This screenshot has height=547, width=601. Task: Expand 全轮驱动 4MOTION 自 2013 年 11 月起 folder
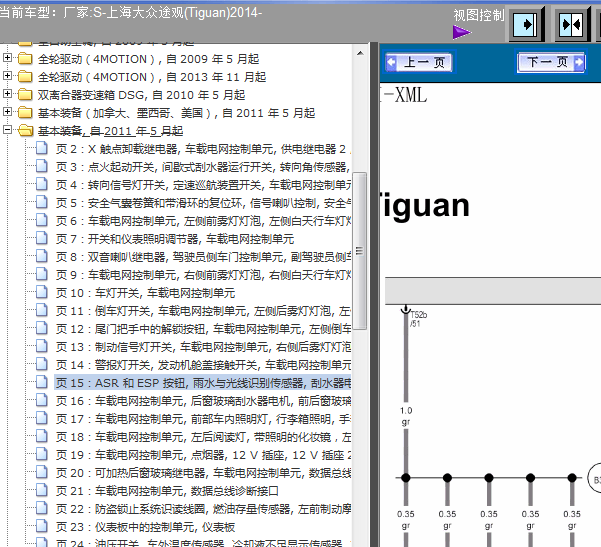pyautogui.click(x=7, y=76)
